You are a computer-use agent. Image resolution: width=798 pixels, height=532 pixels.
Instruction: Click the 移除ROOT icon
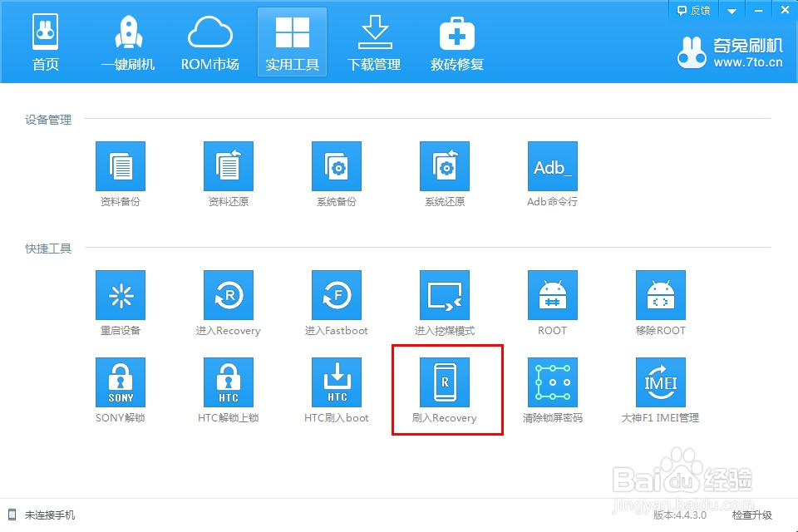(x=660, y=295)
